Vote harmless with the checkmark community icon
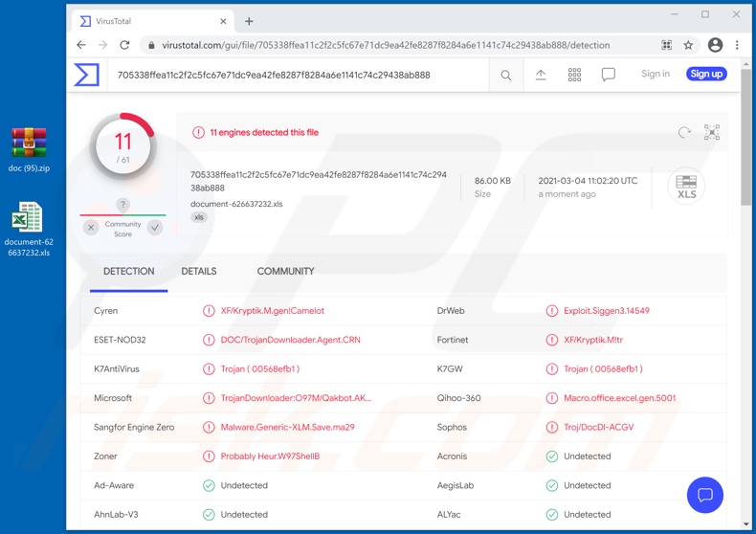Screen dimensions: 756x534 pos(155,227)
